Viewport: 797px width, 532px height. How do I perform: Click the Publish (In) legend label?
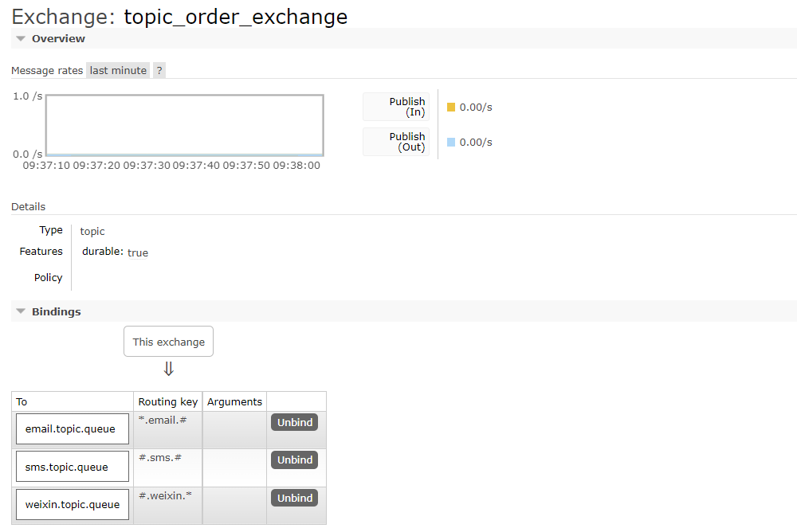406,107
